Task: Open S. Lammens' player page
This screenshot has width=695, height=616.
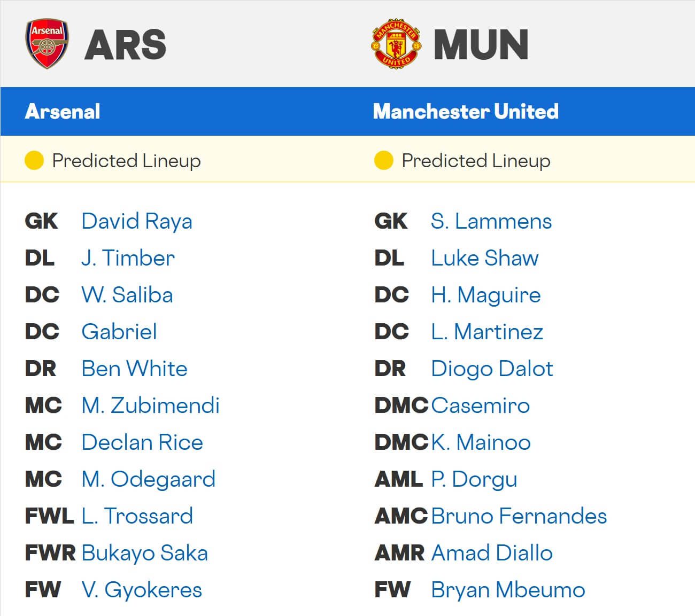Action: [x=491, y=221]
